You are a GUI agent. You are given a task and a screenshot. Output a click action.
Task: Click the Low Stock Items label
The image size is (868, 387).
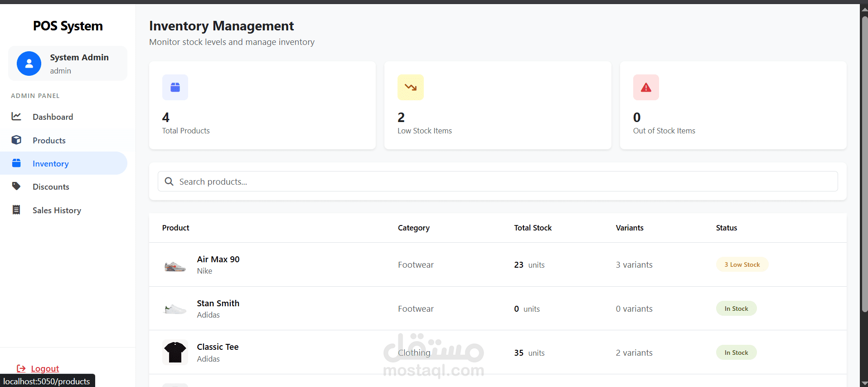pyautogui.click(x=425, y=131)
